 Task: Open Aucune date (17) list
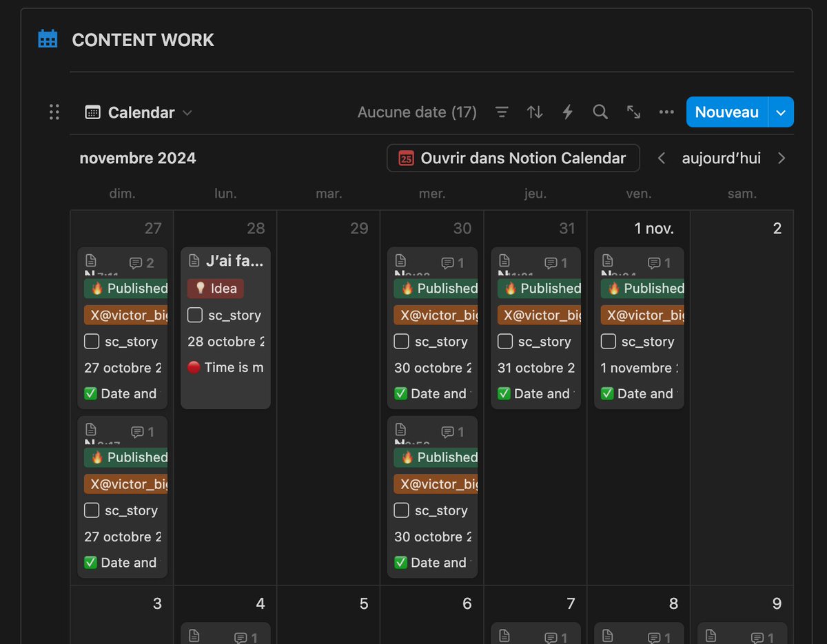click(x=417, y=112)
